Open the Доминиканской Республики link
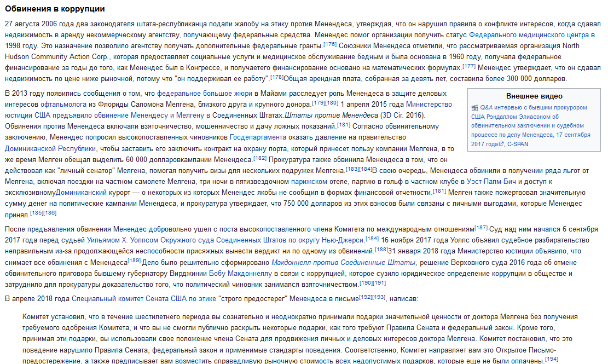 (50, 148)
